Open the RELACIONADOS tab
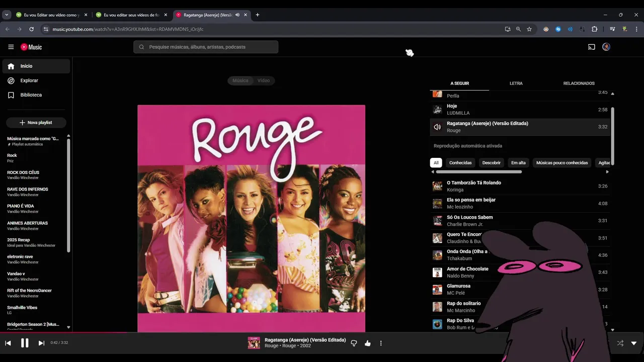644x362 pixels. [579, 83]
